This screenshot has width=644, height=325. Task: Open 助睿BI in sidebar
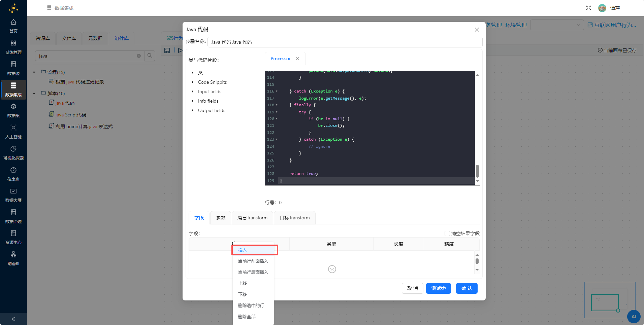coord(13,259)
